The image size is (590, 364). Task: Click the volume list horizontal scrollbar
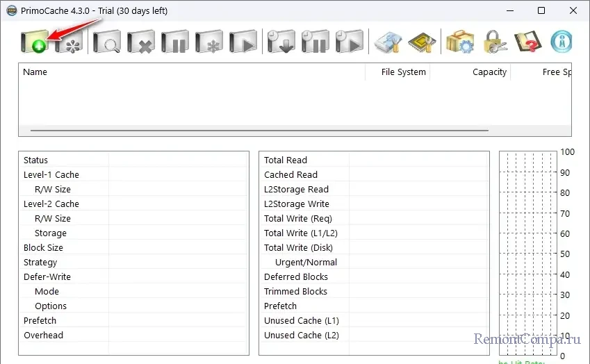[x=259, y=130]
